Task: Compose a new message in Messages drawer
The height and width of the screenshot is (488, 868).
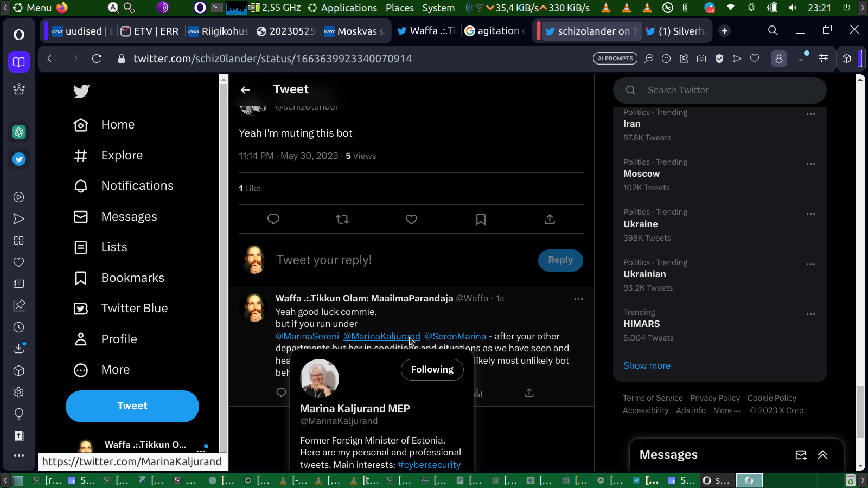Action: pyautogui.click(x=801, y=455)
